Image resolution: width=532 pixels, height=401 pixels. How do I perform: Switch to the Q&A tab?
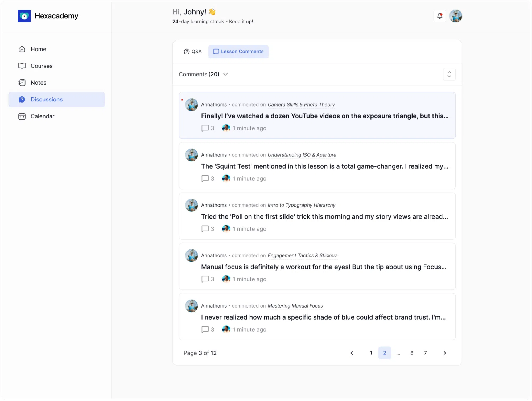(x=193, y=52)
